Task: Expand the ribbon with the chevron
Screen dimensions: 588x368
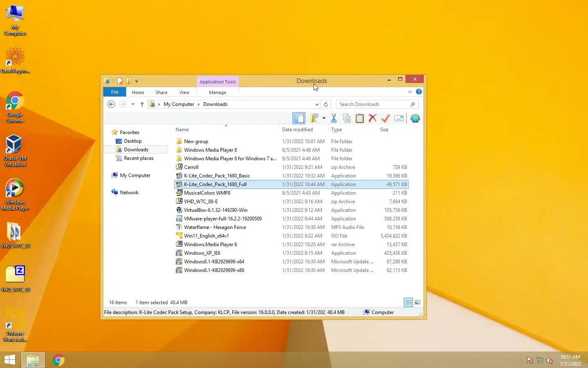Action: [410, 92]
